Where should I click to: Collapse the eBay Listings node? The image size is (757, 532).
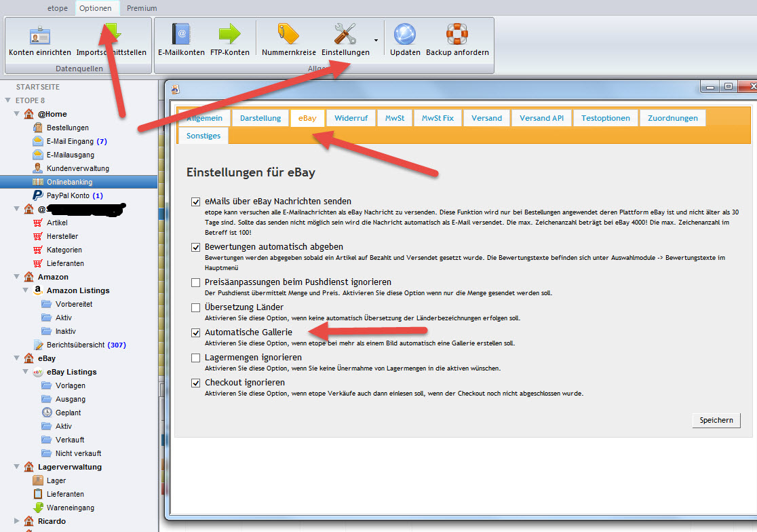[x=26, y=371]
